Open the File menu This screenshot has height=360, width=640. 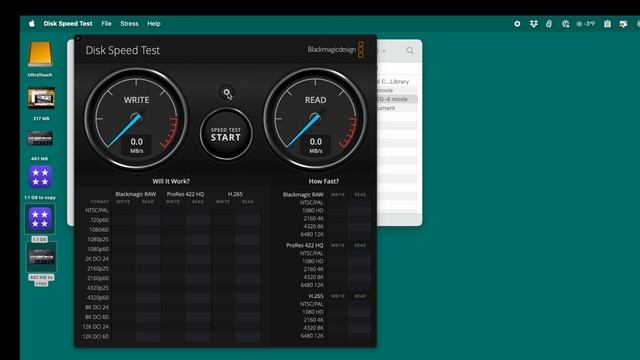pyautogui.click(x=106, y=24)
